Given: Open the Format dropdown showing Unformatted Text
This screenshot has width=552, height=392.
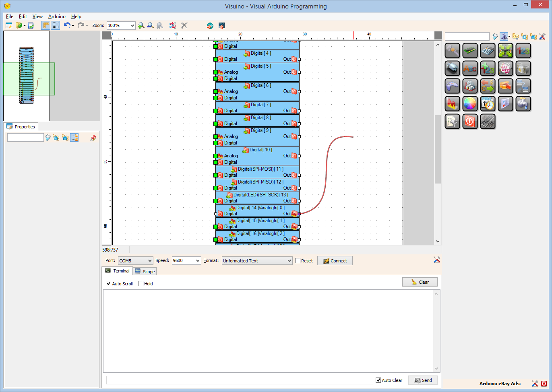Looking at the screenshot, I should (x=256, y=260).
